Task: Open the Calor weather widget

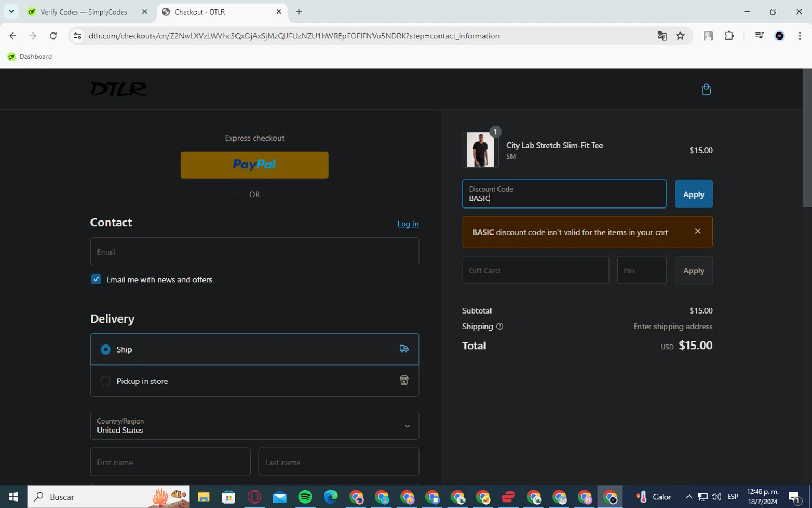Action: point(654,497)
